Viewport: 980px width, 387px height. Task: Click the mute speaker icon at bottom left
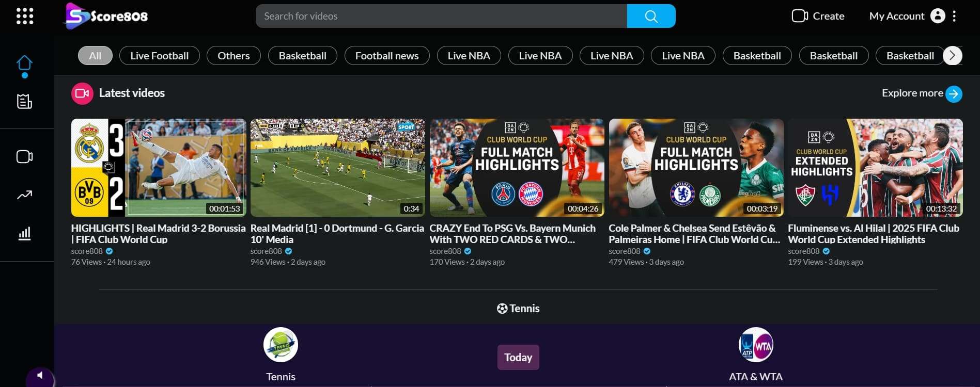40,376
